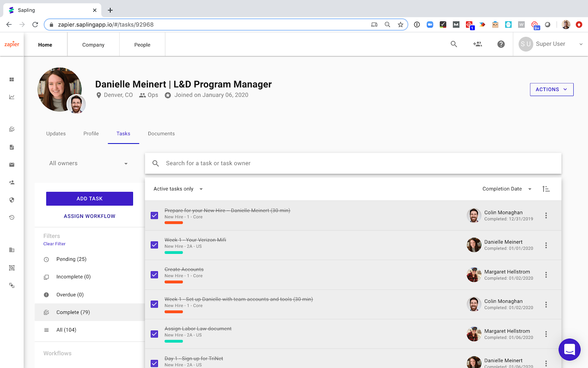This screenshot has width=588, height=368.
Task: Click the Clear Filter link
Action: pos(54,244)
